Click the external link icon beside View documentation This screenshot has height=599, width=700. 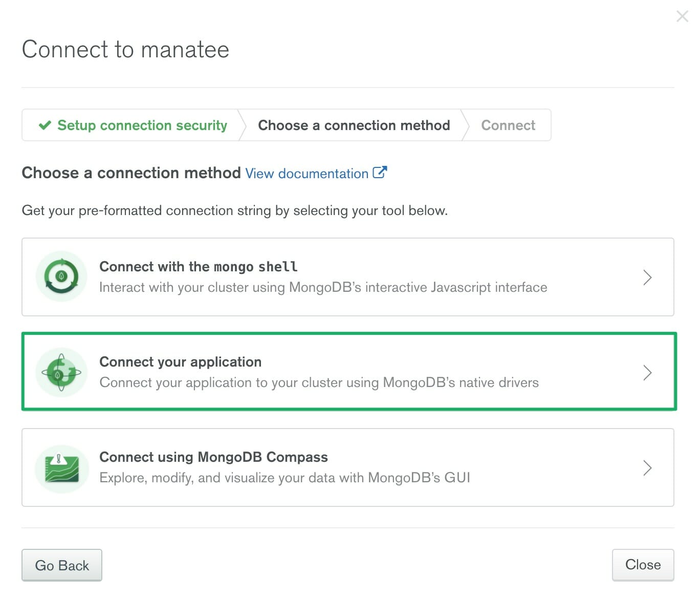tap(380, 173)
